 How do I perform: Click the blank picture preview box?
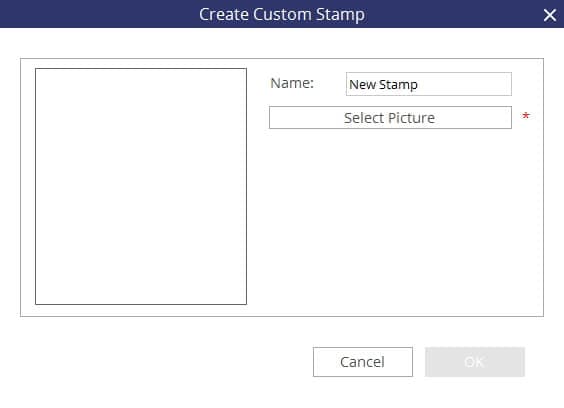pos(141,186)
